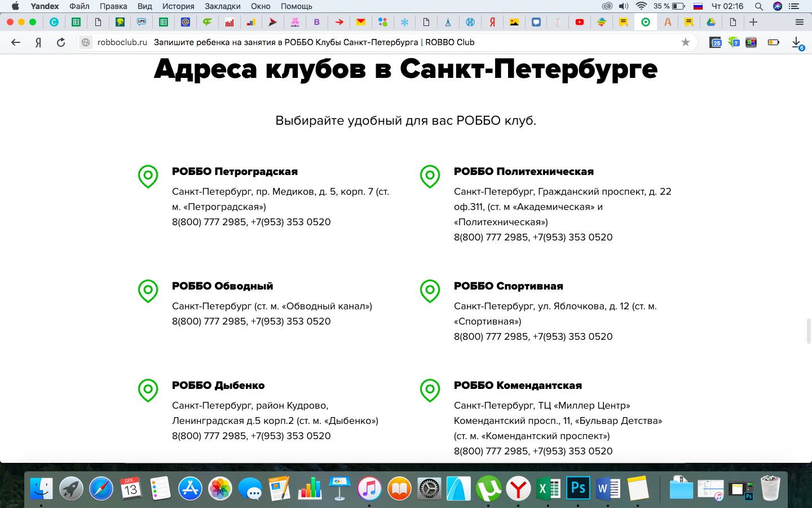Switch input language via Russian flag
The width and height of the screenshot is (812, 508).
click(698, 6)
